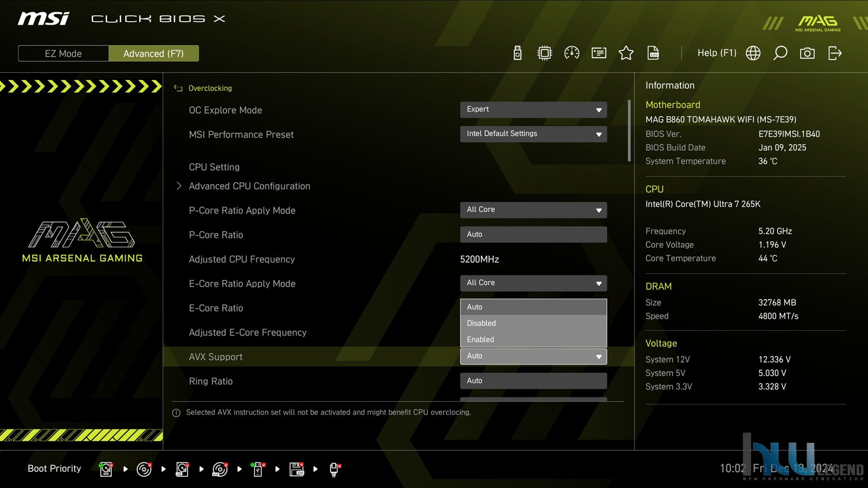Toggle the AVX Support dropdown arrow

click(599, 357)
